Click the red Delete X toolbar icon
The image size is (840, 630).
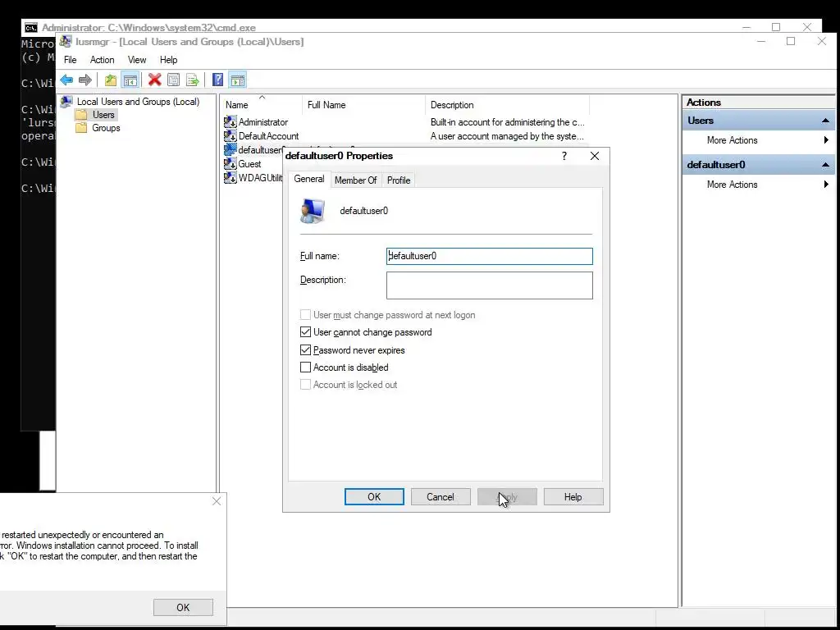[155, 80]
